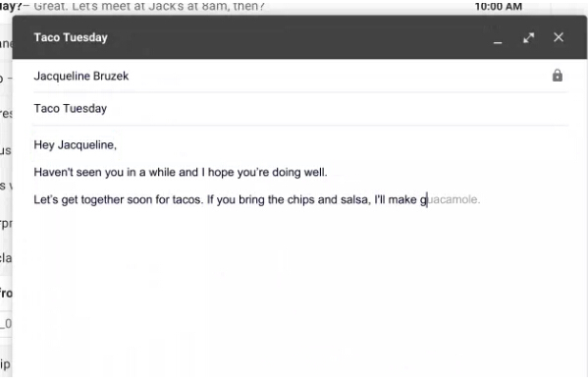Click the word 'tacos' in the body

[187, 200]
